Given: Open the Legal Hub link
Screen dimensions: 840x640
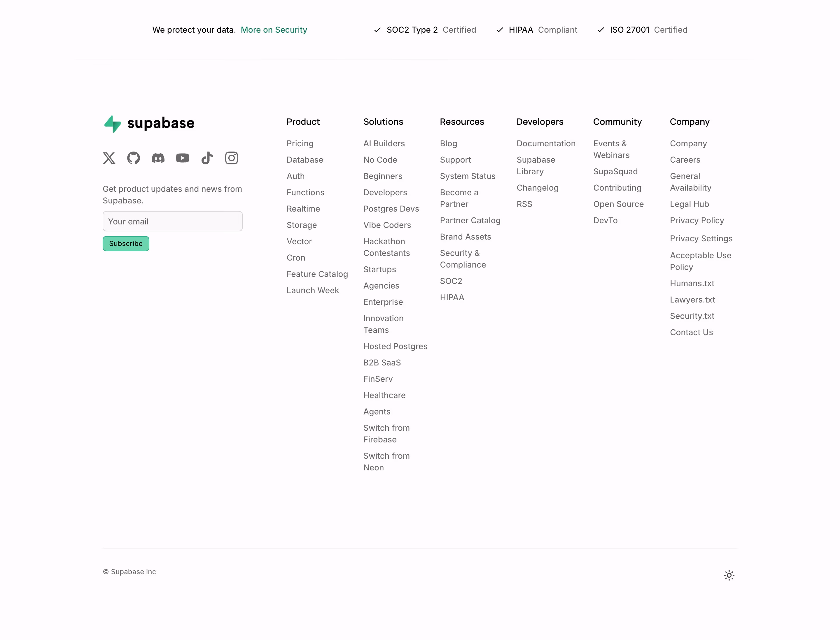Looking at the screenshot, I should tap(689, 204).
